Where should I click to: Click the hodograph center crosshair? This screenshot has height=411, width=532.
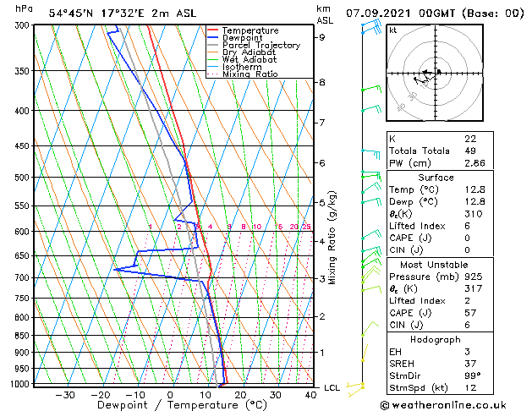(436, 73)
